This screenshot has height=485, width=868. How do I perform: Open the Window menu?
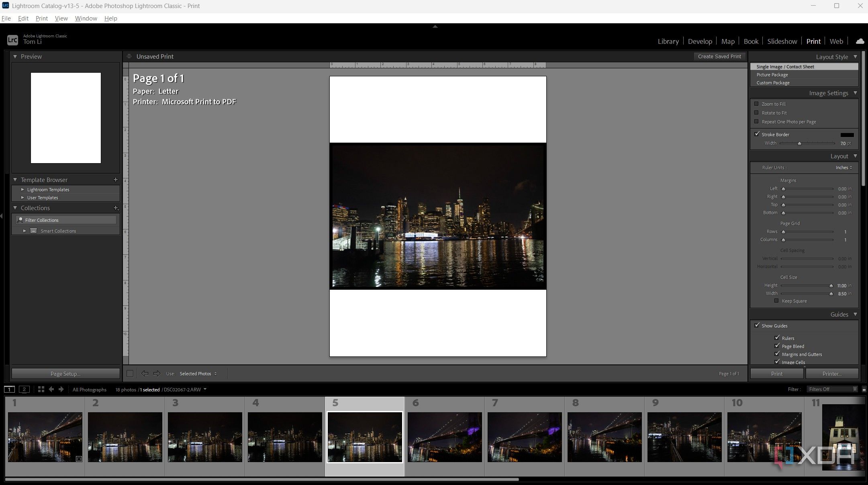tap(86, 18)
